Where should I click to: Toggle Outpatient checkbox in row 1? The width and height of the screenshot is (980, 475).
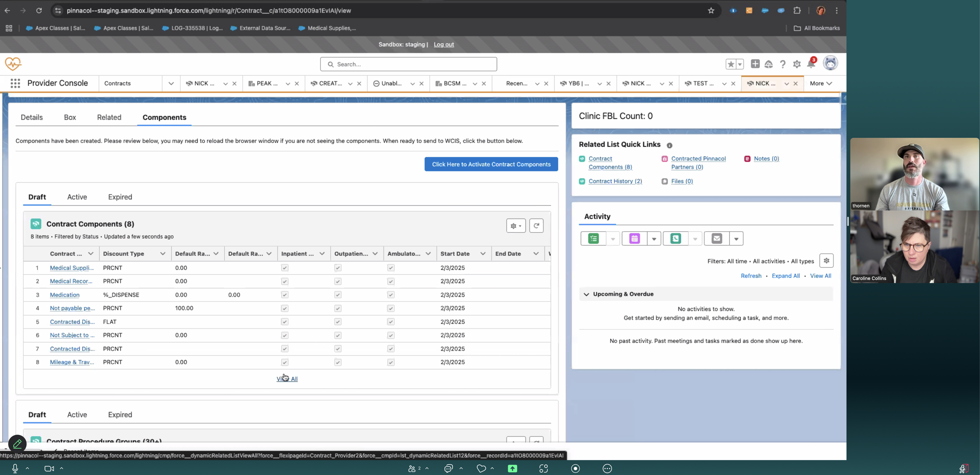(x=338, y=268)
